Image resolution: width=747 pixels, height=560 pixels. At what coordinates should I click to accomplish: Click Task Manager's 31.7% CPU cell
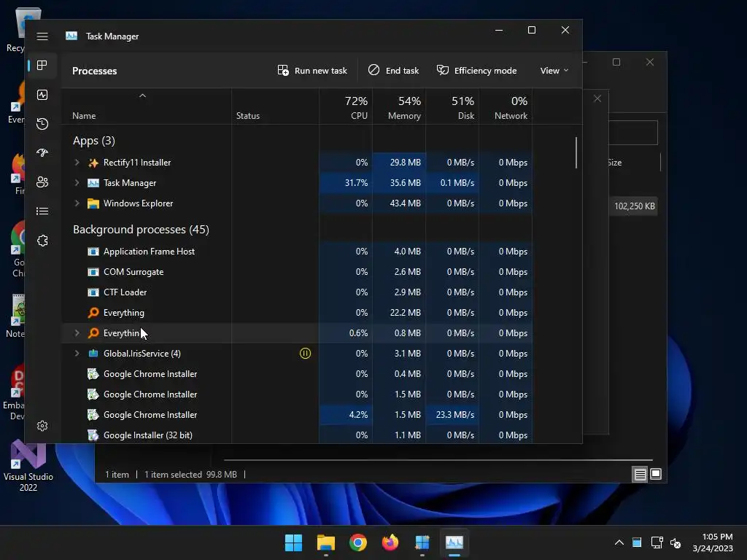346,183
